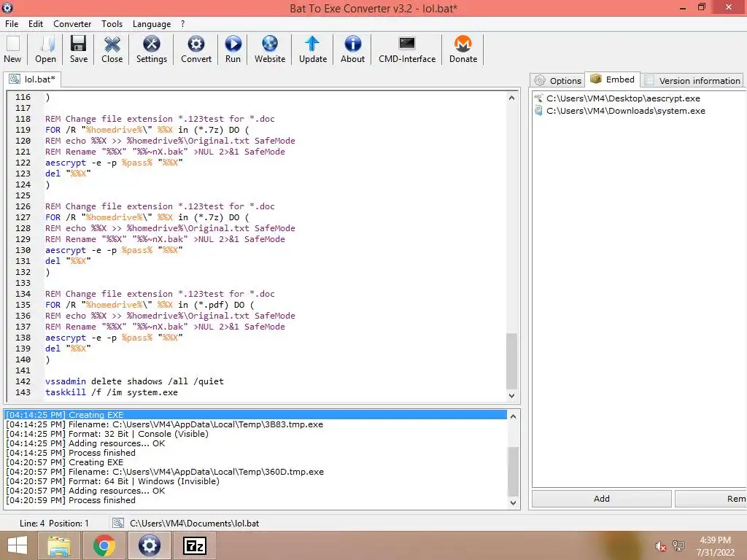Open the Website globe icon
The height and width of the screenshot is (560, 747).
pos(270,50)
